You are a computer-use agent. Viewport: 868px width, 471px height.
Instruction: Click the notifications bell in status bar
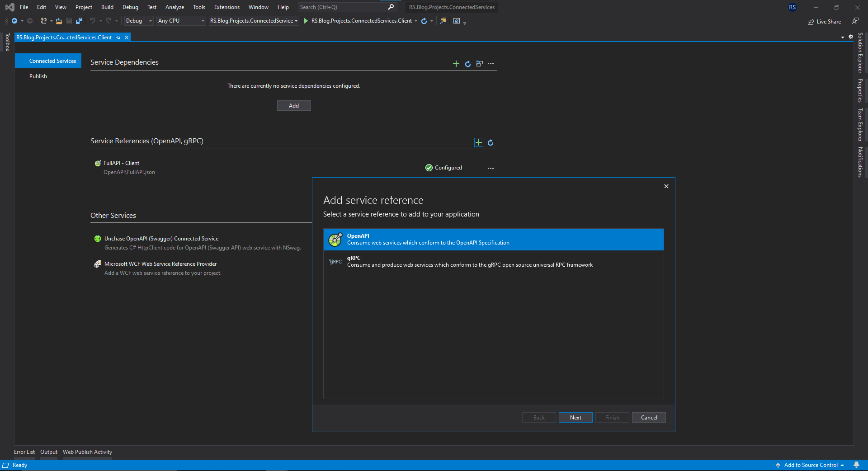(x=856, y=465)
